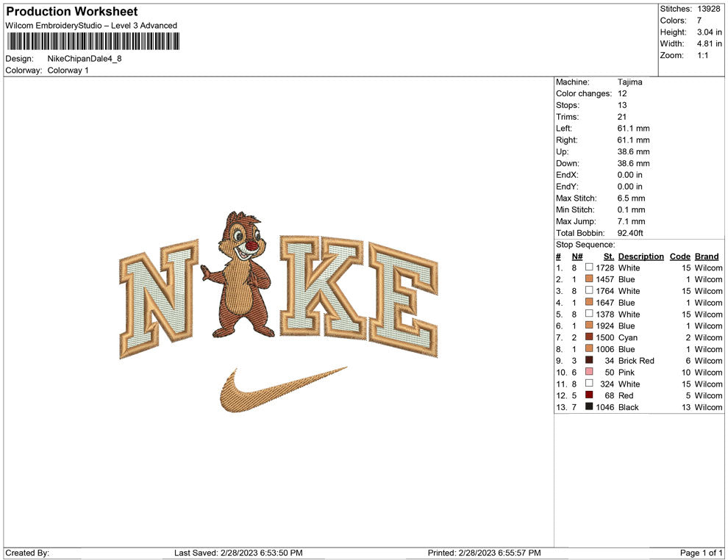Viewport: 728px width, 560px height.
Task: Click the dark swatch for Brick Red
Action: pos(589,360)
